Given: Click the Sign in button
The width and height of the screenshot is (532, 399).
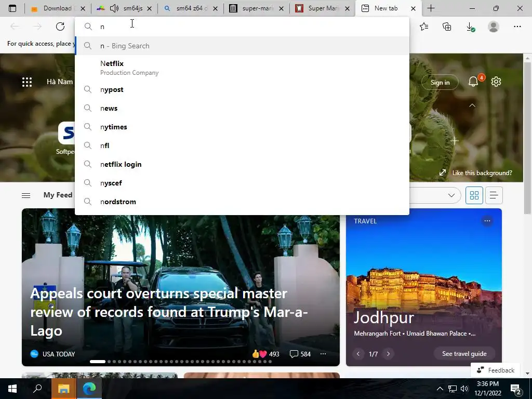Looking at the screenshot, I should (440, 82).
